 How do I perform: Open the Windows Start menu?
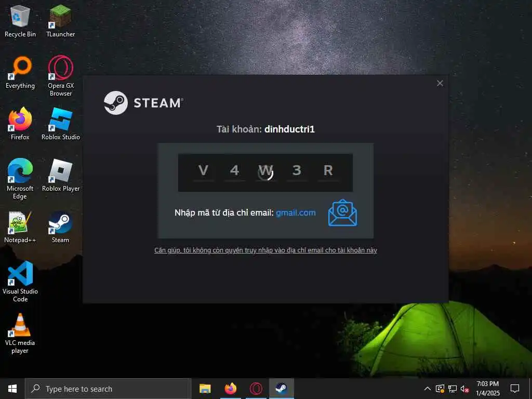[x=12, y=389]
